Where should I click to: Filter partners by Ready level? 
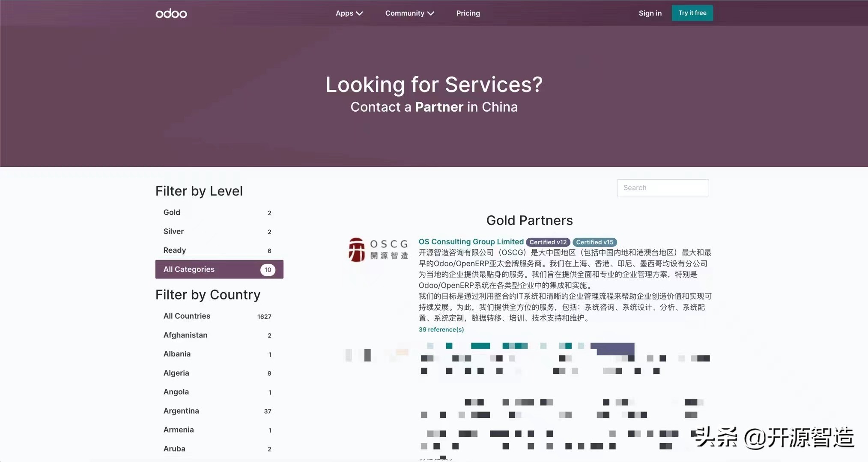tap(219, 250)
